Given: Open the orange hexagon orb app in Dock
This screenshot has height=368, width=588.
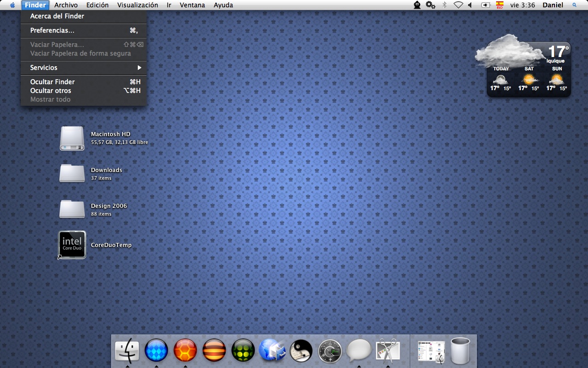Looking at the screenshot, I should coord(185,351).
